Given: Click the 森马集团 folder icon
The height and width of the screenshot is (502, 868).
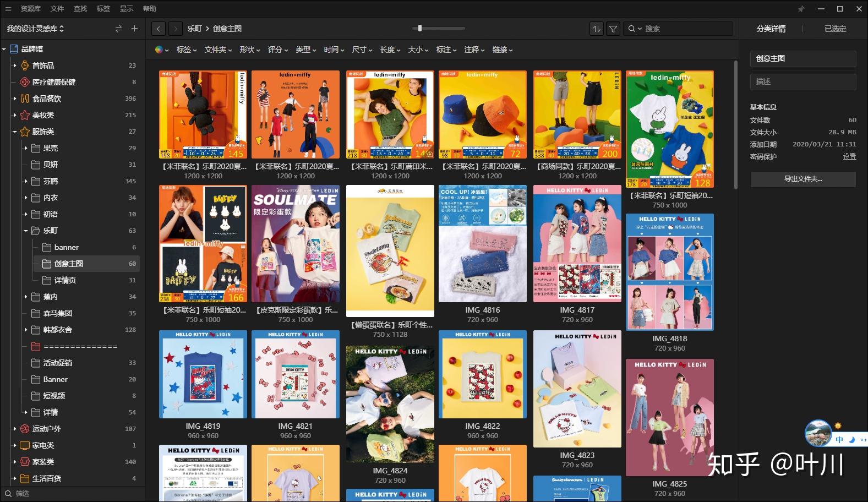Looking at the screenshot, I should pos(36,313).
